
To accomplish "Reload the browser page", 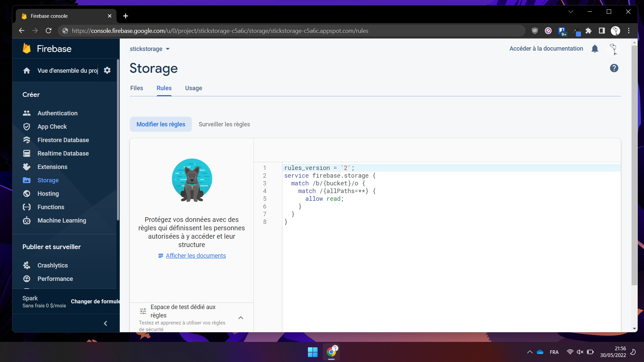I will [x=49, y=31].
